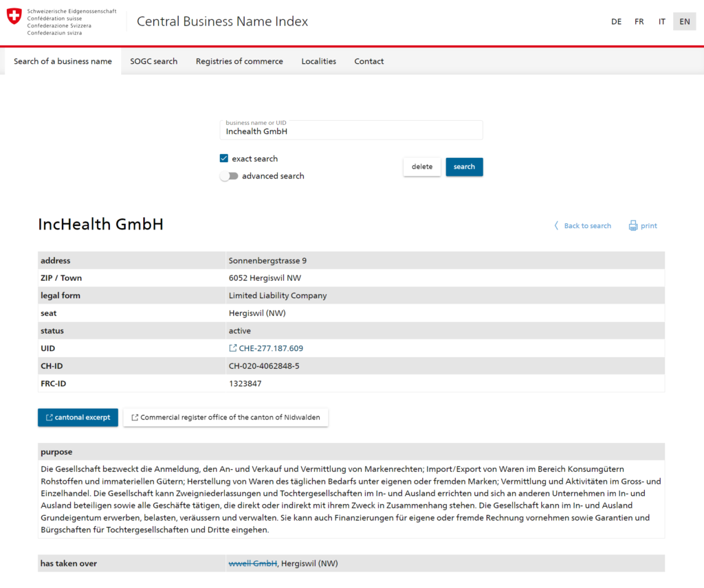Image resolution: width=704 pixels, height=588 pixels.
Task: Open the Localities tab
Action: 318,61
